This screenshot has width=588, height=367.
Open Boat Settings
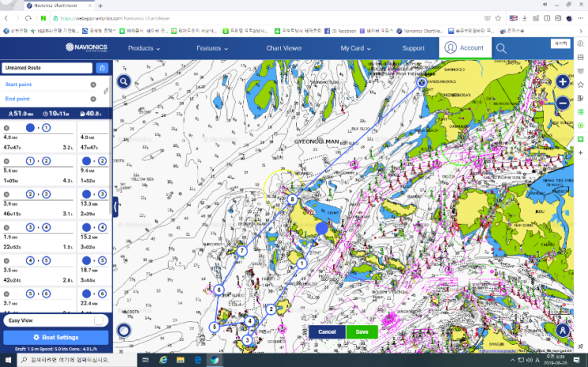point(56,338)
